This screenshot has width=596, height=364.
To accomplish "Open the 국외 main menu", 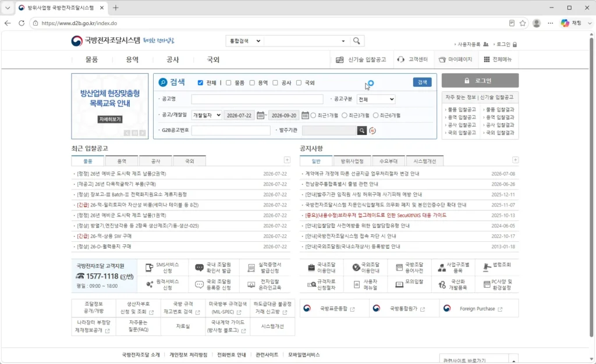I will click(x=213, y=59).
